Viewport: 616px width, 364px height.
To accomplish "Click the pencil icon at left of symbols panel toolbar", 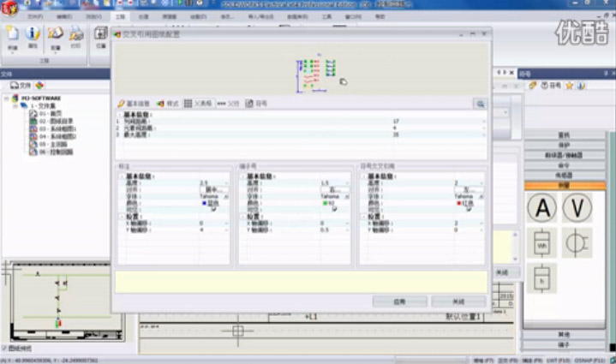I will tap(533, 86).
